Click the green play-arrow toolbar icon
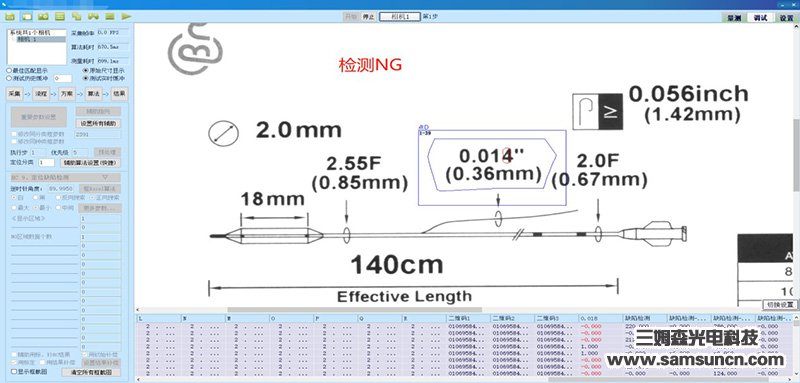Image resolution: width=800 pixels, height=383 pixels. (x=127, y=17)
